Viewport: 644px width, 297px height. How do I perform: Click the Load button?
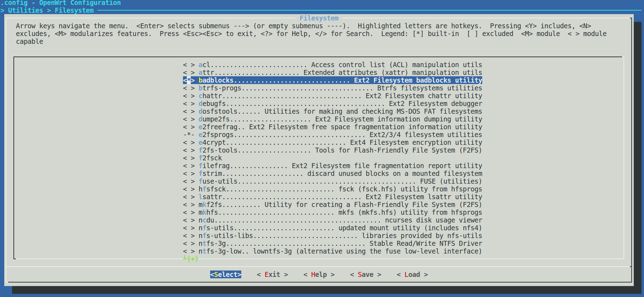[x=412, y=274]
